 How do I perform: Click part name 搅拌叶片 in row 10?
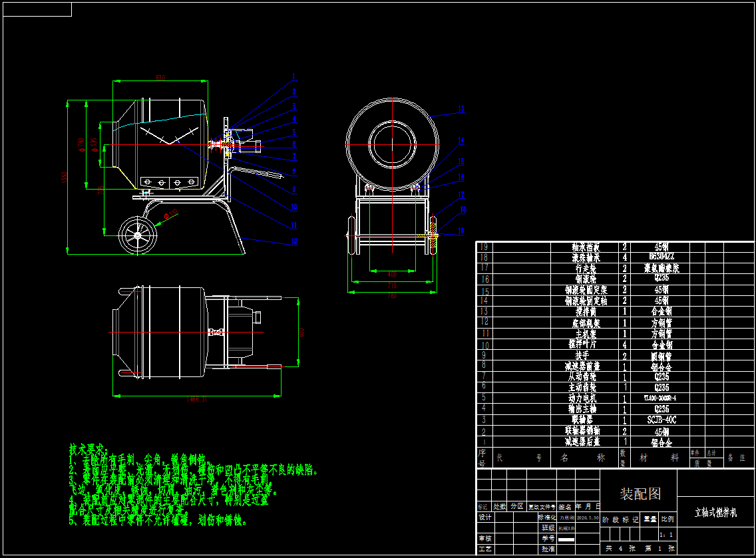pyautogui.click(x=582, y=344)
